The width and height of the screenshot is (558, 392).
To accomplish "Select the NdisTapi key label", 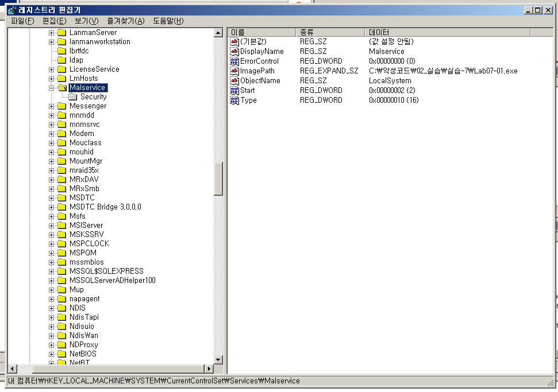I will pos(84,317).
